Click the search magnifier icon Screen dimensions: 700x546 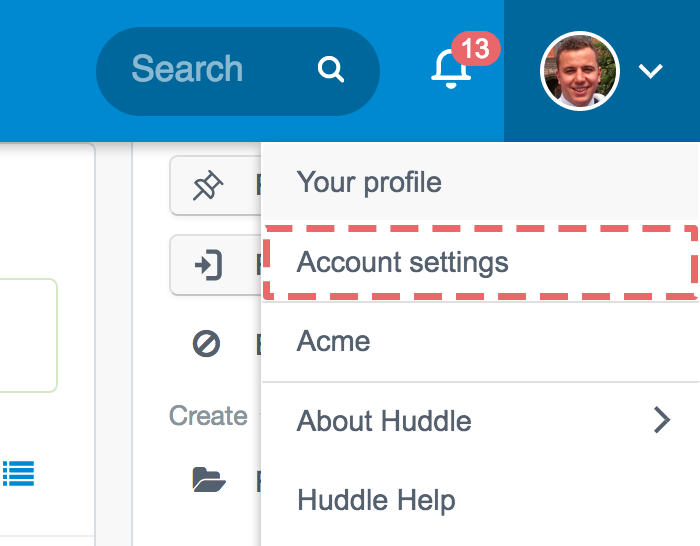click(x=331, y=69)
